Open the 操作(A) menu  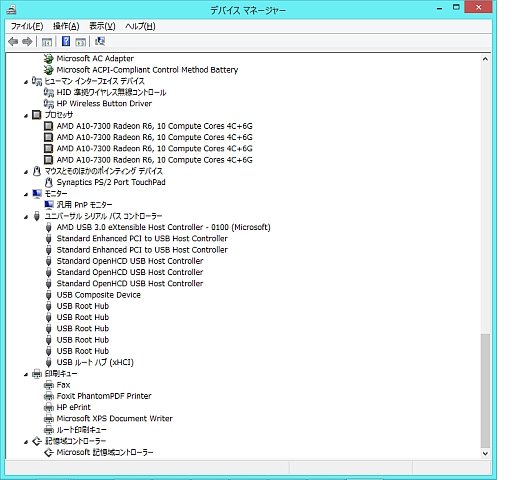click(66, 26)
